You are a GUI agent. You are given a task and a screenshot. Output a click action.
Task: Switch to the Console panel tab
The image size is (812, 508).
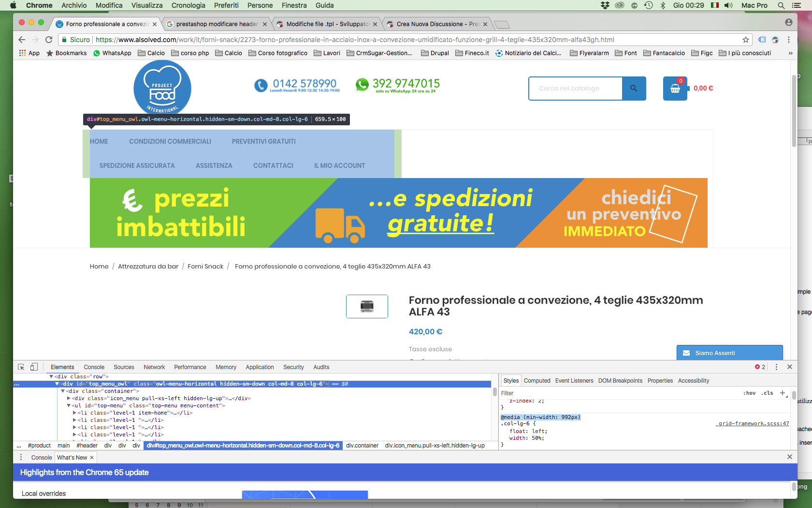pos(94,367)
